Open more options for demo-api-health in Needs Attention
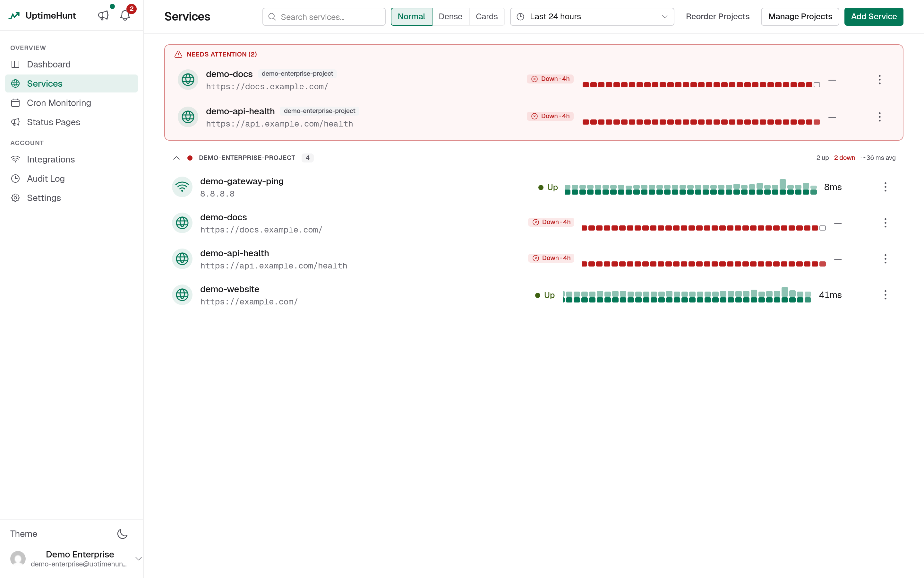The height and width of the screenshot is (578, 924). 880,117
